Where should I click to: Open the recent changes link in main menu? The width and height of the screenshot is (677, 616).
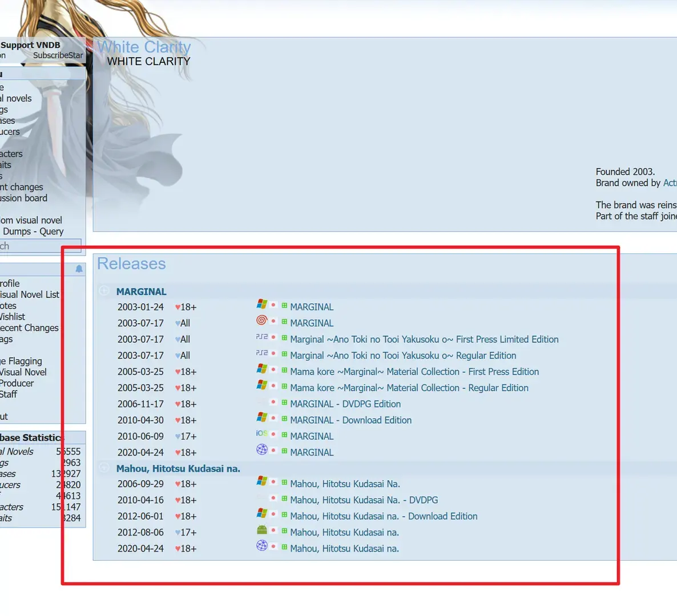pos(22,187)
